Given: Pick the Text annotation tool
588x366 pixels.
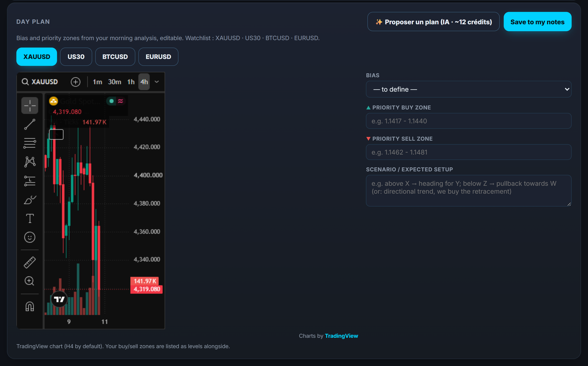Looking at the screenshot, I should (x=30, y=218).
